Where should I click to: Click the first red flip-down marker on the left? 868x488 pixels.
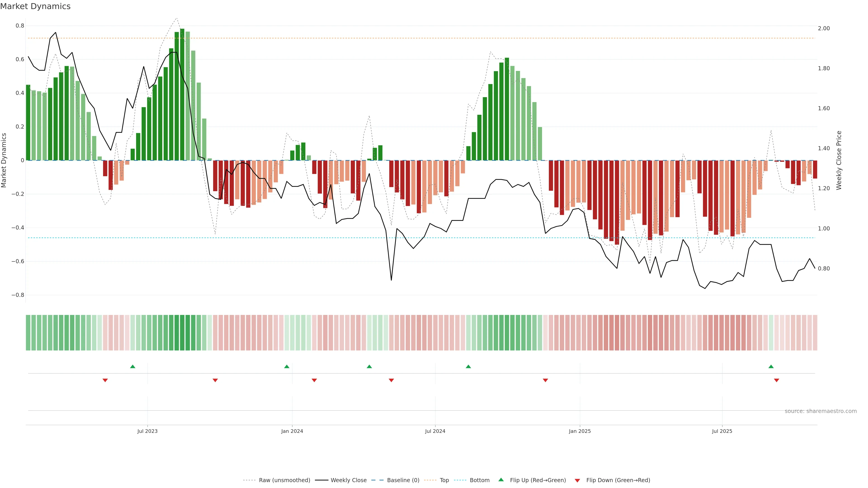point(105,380)
